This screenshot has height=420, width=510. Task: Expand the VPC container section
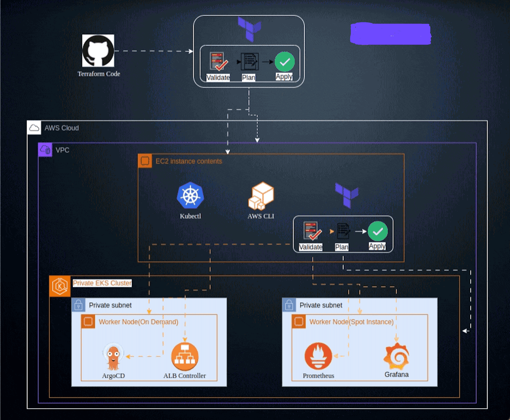click(x=45, y=149)
